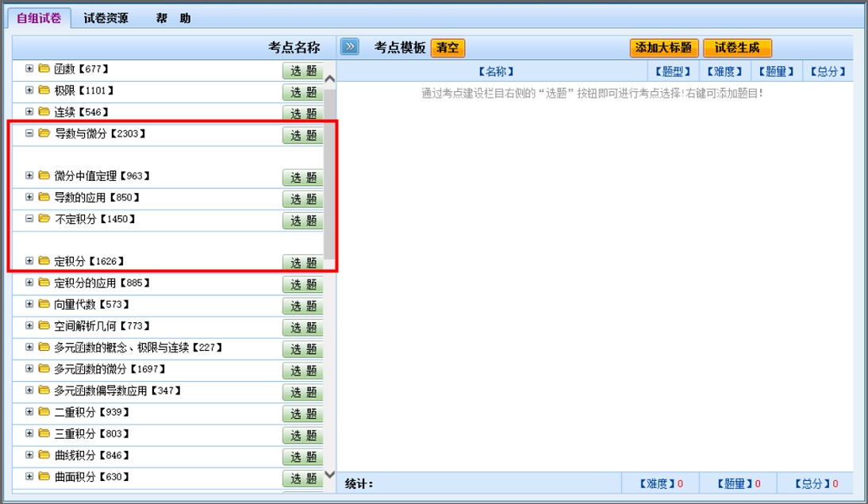Expand the 定积分【1626】 node

[x=29, y=261]
